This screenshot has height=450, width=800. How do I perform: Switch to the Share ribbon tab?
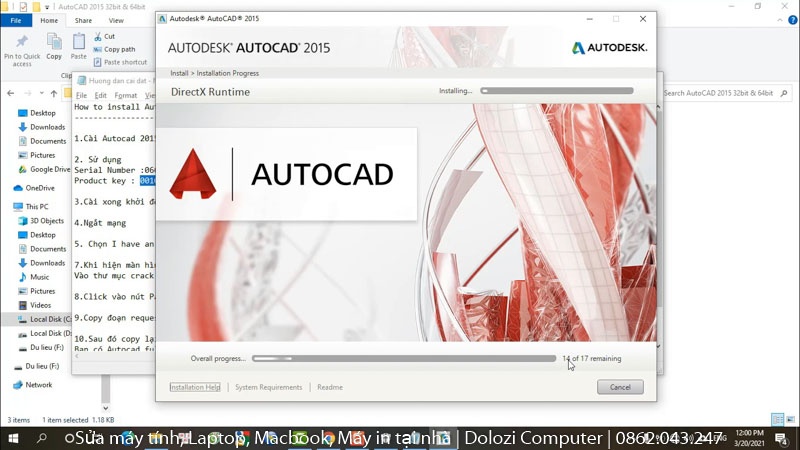pos(83,20)
